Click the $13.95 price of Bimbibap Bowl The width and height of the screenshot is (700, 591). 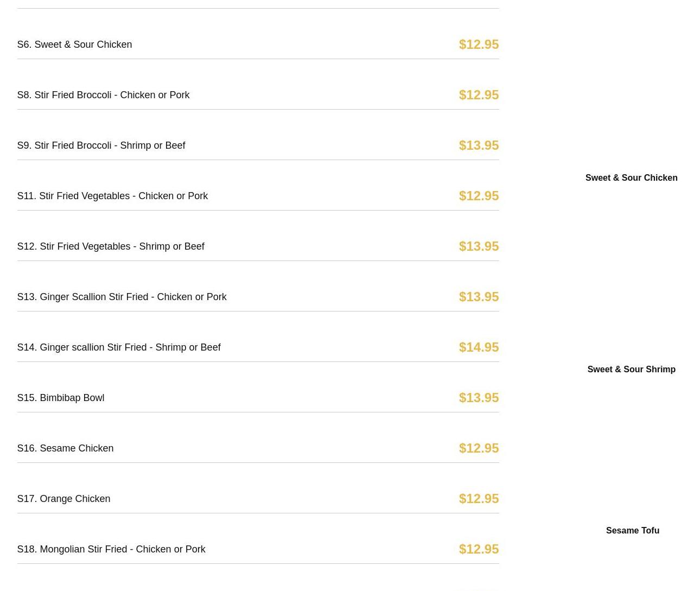478,398
